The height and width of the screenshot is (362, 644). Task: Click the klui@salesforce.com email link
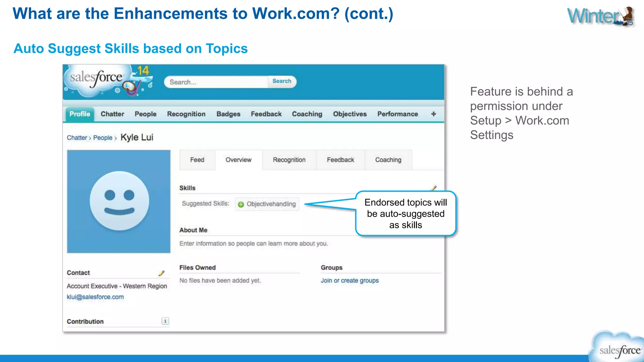(95, 297)
